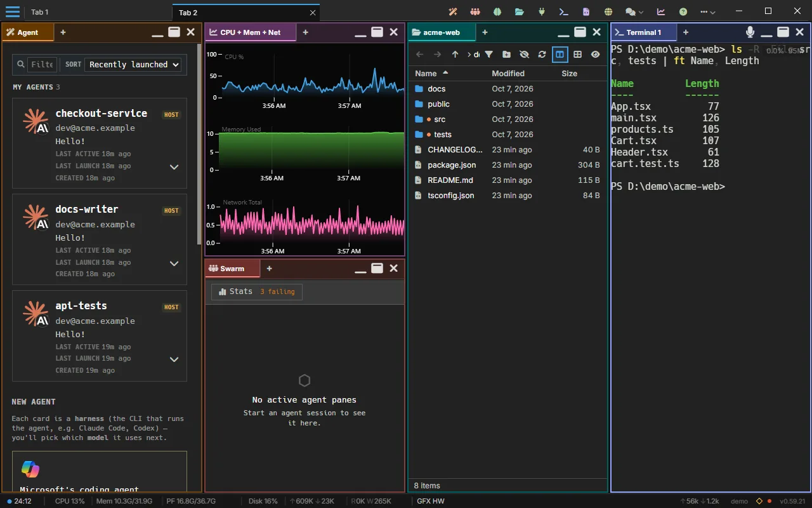Sort files by the Modified column header

pos(508,74)
